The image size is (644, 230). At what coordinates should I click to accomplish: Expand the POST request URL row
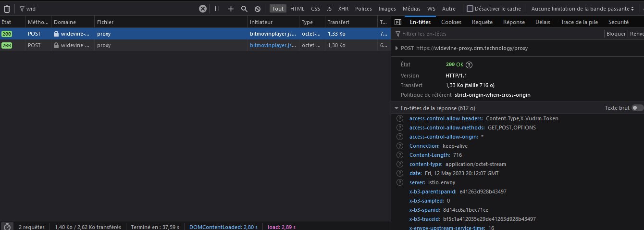point(396,48)
